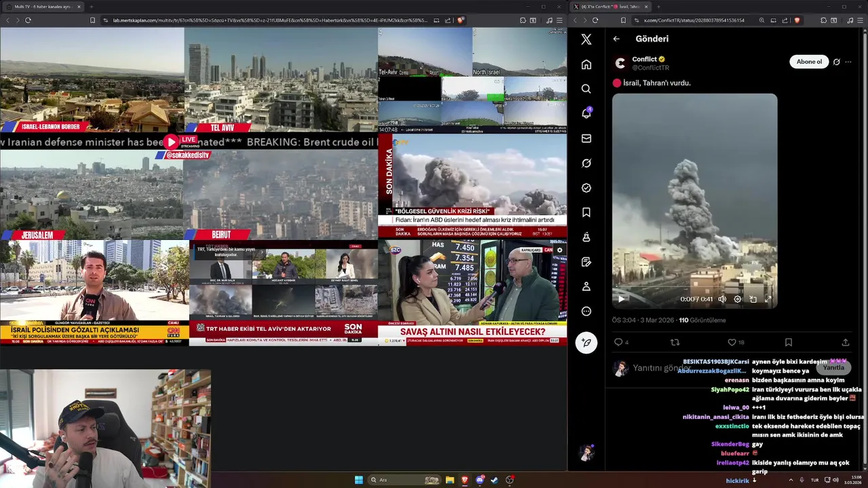Open extensions puzzle icon in X window

pyautogui.click(x=824, y=20)
